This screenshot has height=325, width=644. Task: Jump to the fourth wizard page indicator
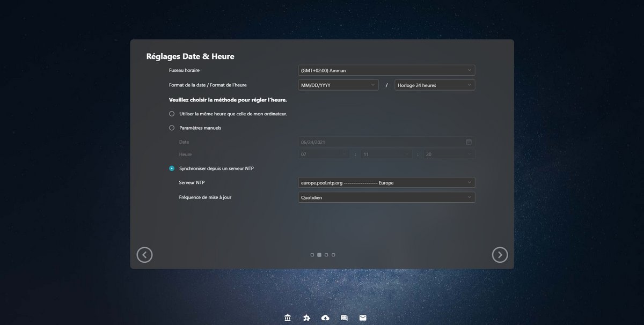[333, 255]
